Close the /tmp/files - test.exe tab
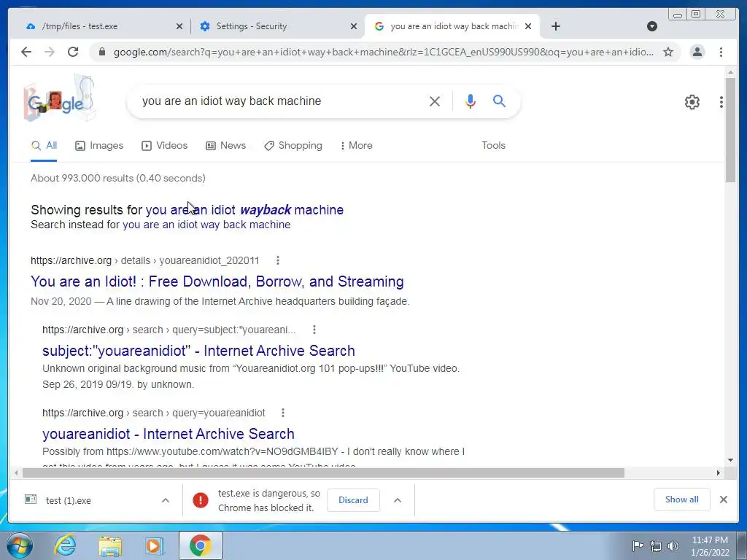The width and height of the screenshot is (747, 560). (179, 26)
